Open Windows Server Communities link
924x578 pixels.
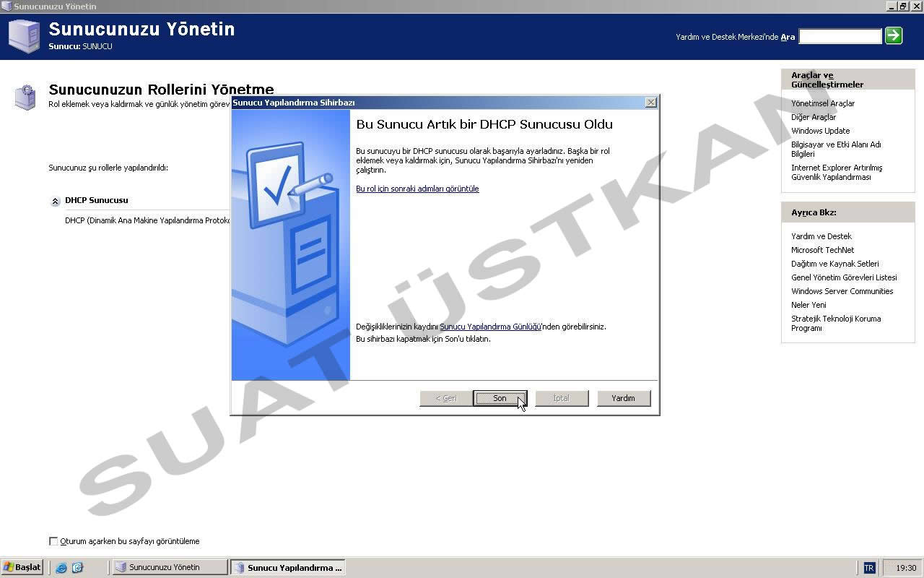tap(842, 291)
